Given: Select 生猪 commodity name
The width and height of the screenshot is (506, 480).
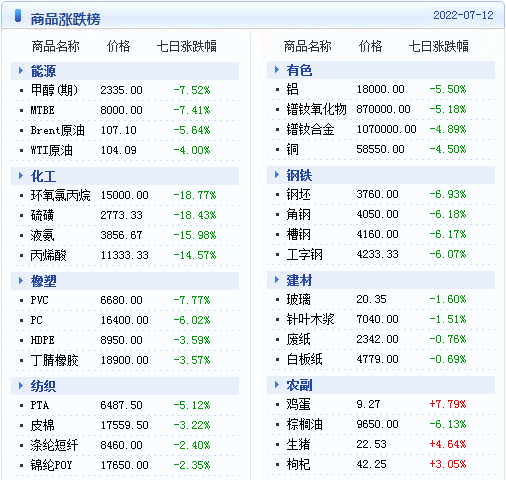Looking at the screenshot, I should pos(298,444).
